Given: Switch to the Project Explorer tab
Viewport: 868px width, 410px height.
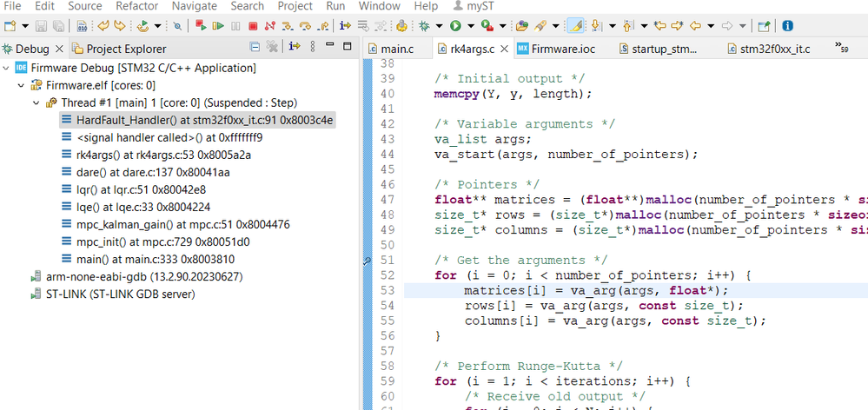Looking at the screenshot, I should (120, 49).
